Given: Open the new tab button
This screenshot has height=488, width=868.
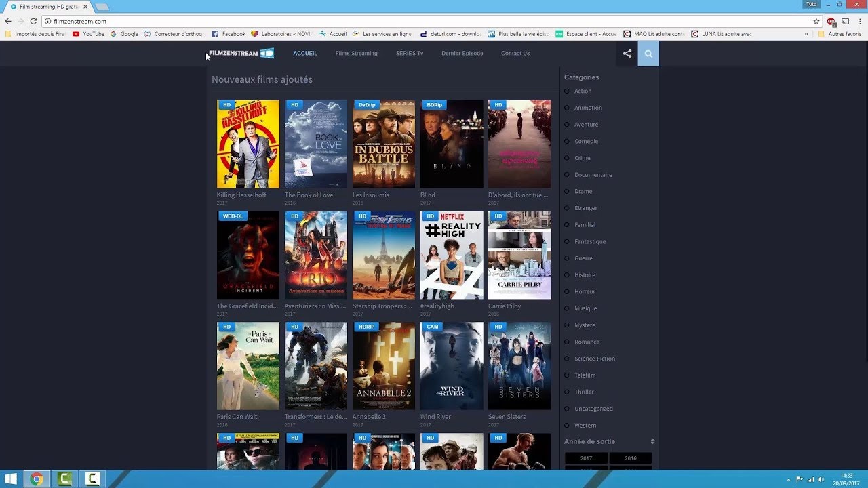Looking at the screenshot, I should click(102, 7).
